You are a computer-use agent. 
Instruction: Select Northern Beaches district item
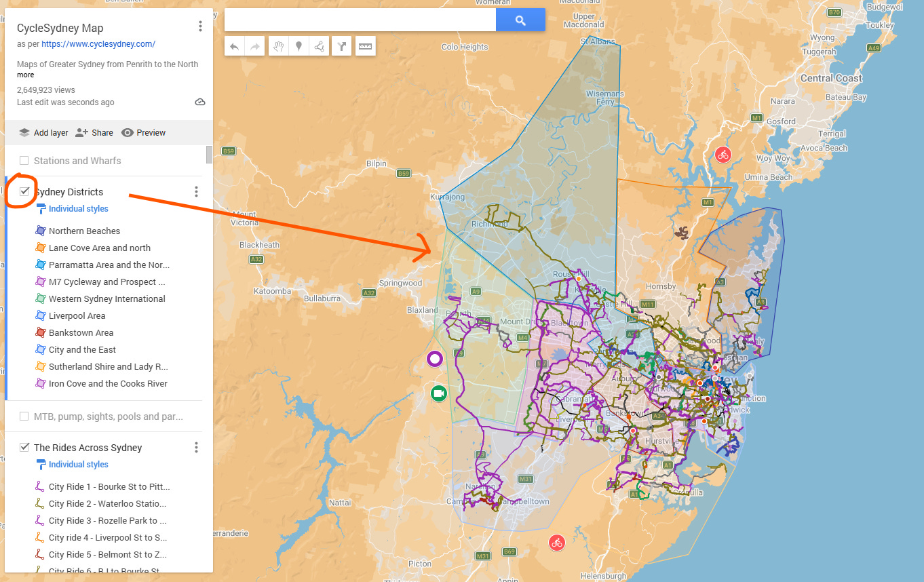click(84, 231)
